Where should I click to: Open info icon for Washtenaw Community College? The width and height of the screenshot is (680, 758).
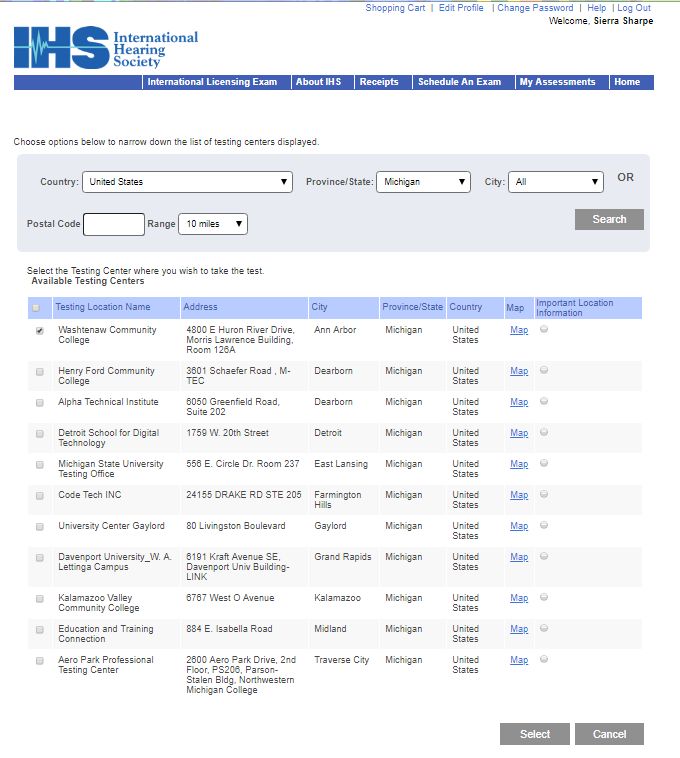click(x=544, y=329)
